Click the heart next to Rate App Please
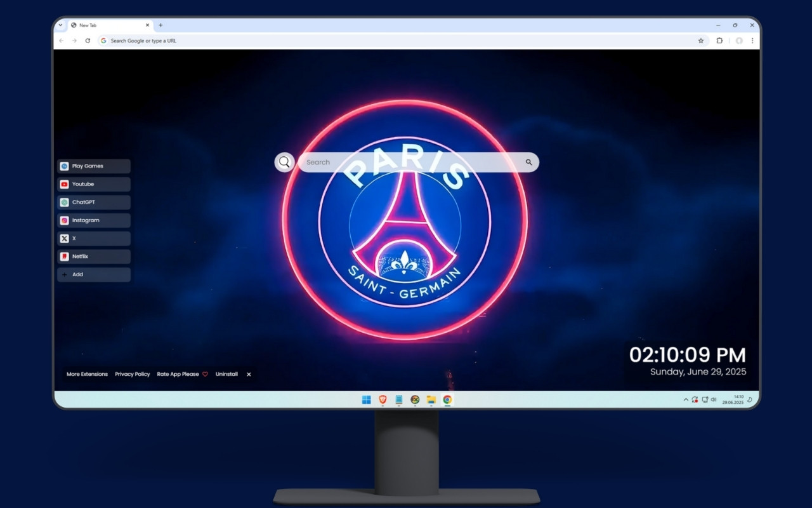The width and height of the screenshot is (812, 508). pos(205,374)
